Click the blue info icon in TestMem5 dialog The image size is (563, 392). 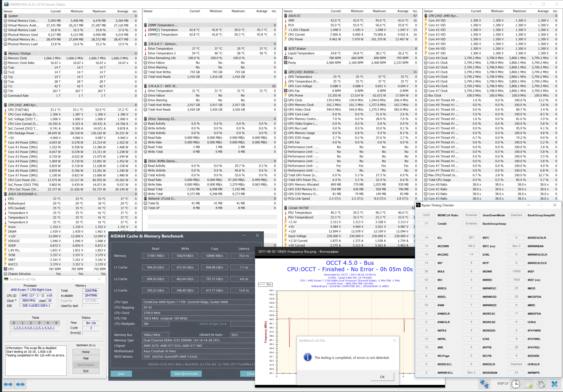tap(308, 357)
